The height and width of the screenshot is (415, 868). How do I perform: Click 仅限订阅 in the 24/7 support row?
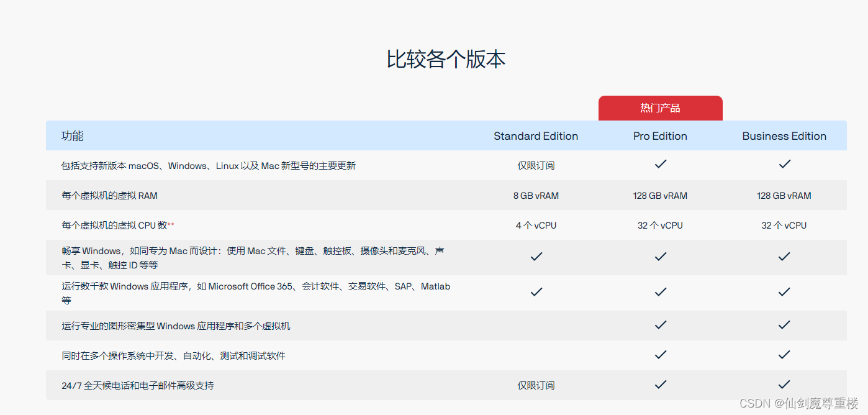tap(536, 385)
